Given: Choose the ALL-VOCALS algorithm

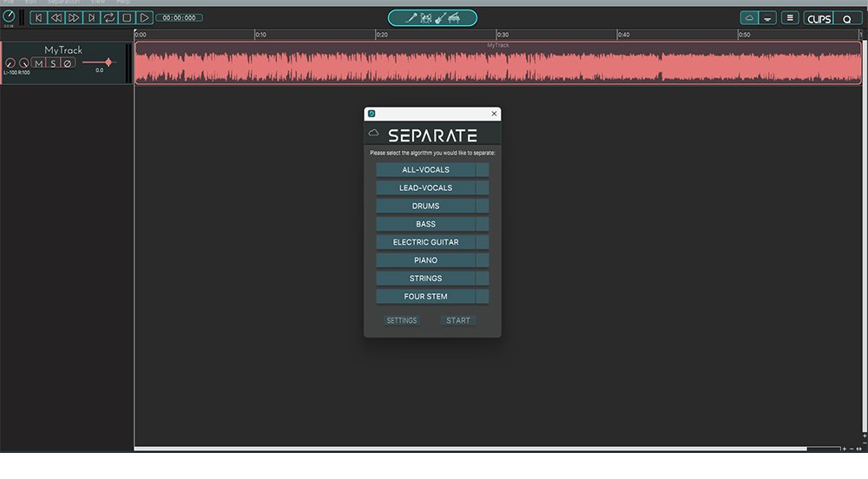Looking at the screenshot, I should (425, 170).
